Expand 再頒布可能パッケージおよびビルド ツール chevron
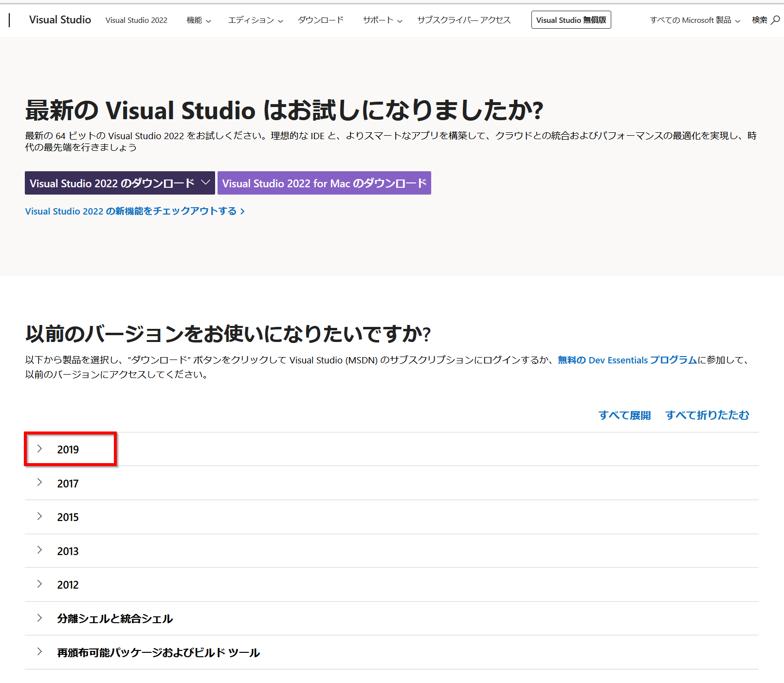 click(40, 651)
